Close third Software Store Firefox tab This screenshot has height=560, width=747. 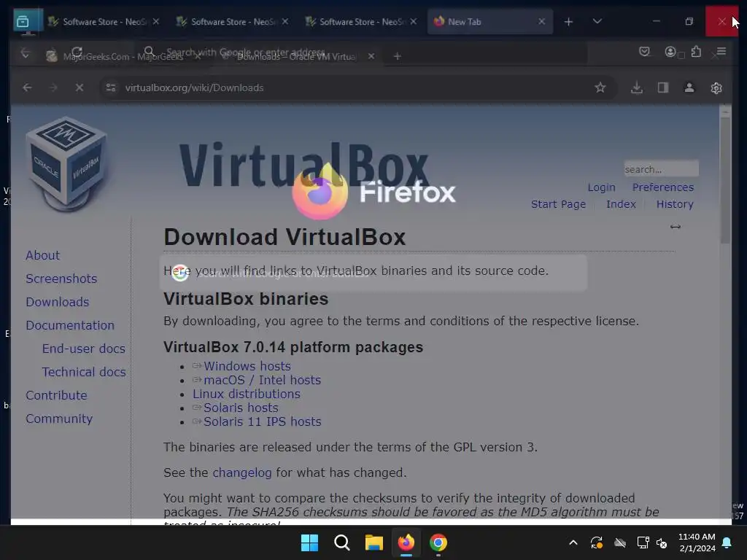point(413,21)
